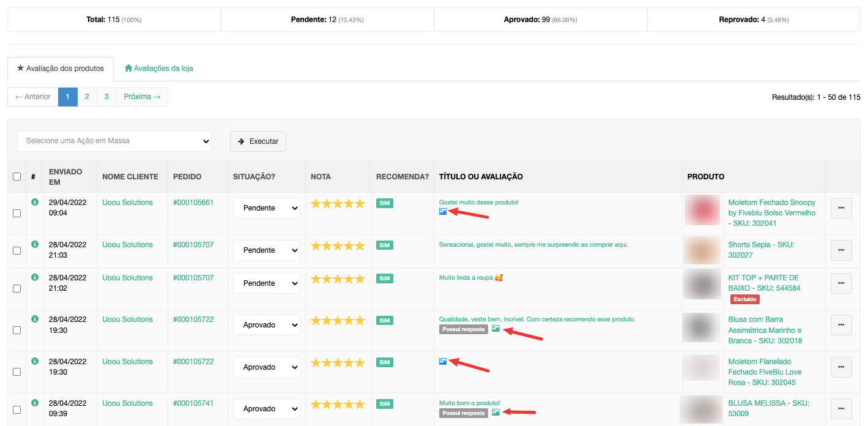Open Pendente status dropdown for Moletom Snoopy
Viewport: 868px width, 426px height.
coord(267,208)
